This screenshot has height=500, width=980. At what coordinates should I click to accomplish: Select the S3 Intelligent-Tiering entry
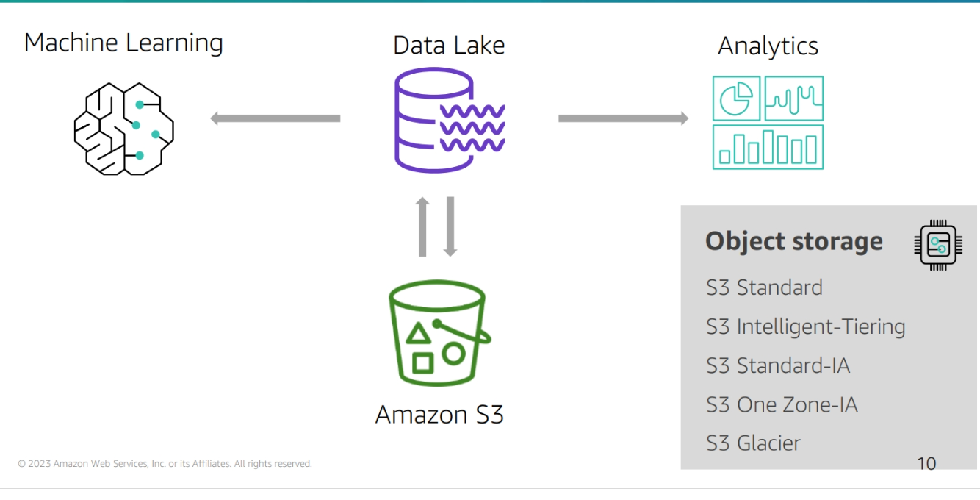coord(805,326)
